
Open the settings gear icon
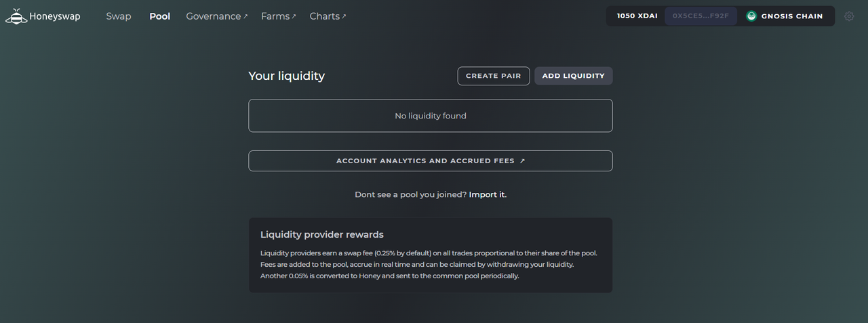[x=849, y=16]
